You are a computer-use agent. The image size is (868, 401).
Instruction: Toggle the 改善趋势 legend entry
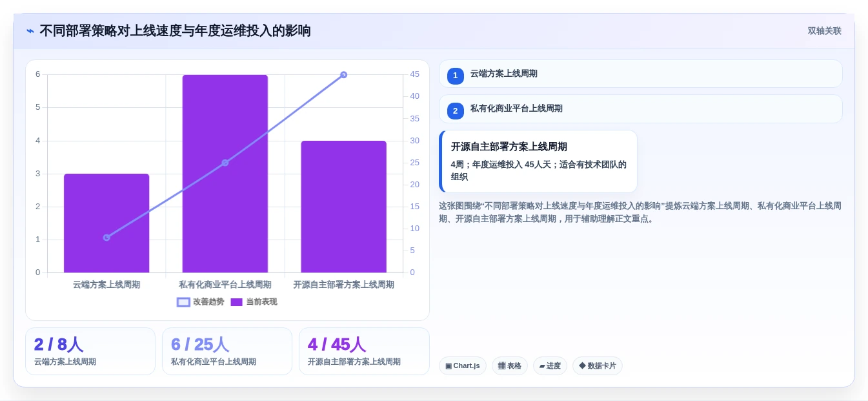(x=201, y=302)
